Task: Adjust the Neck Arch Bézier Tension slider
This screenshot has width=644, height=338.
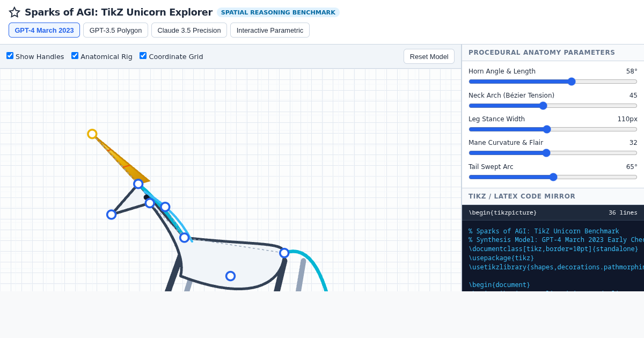Action: [553, 106]
